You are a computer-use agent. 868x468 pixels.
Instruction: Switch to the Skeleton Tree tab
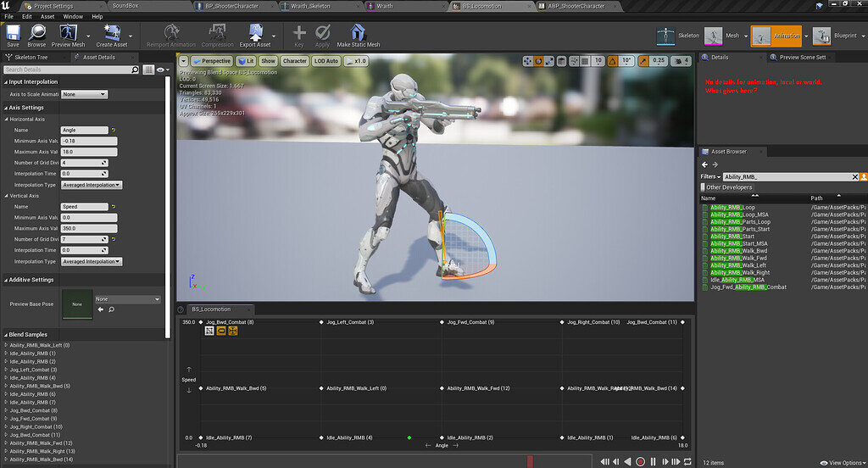[x=31, y=57]
